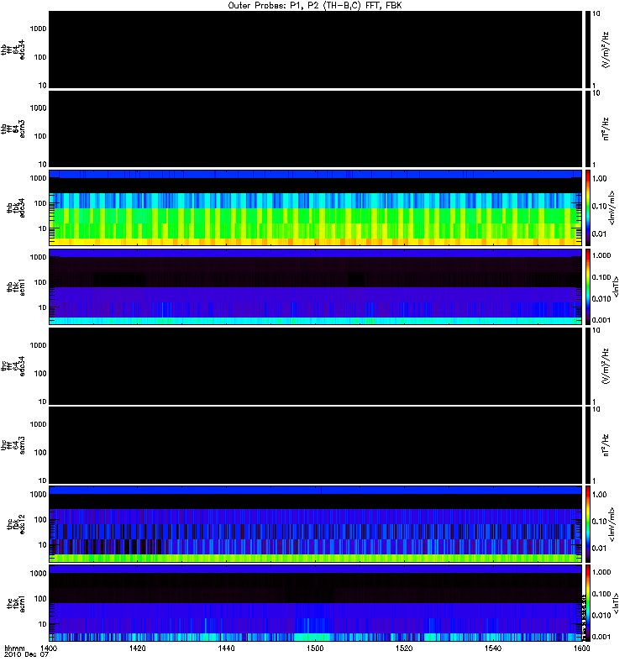The width and height of the screenshot is (630, 672).
Task: Click the 'thb fff 64 scm3' axis label
Action: tap(13, 129)
